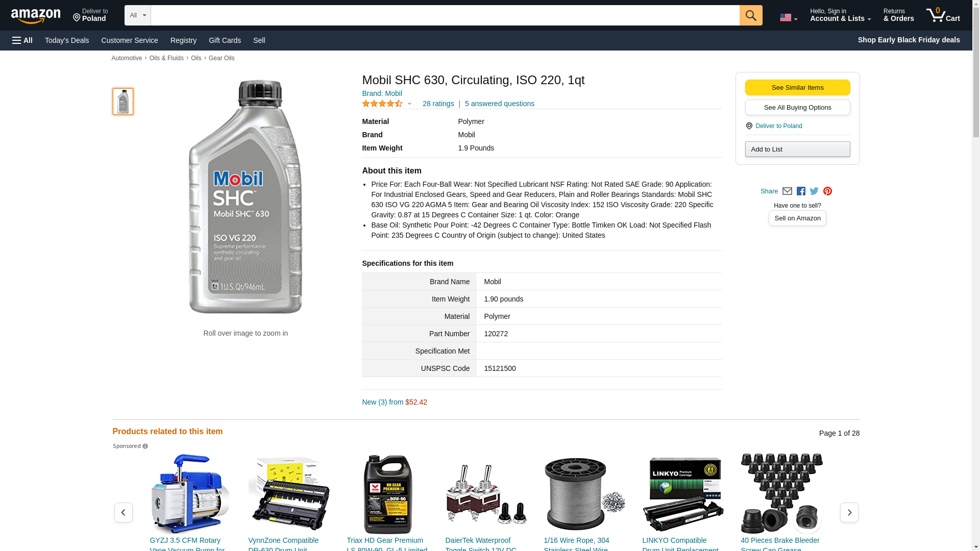Click See Similar Items button
This screenshot has height=551, width=980.
[797, 88]
